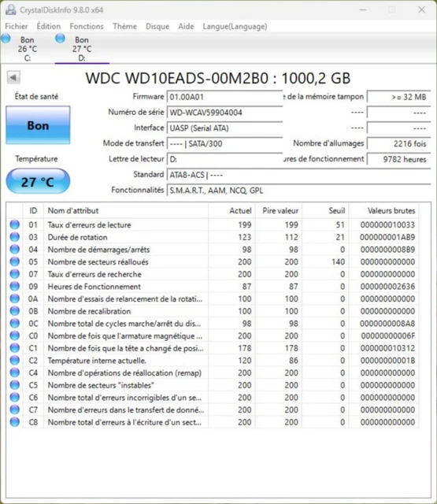Open the Fichier menu

tap(17, 26)
